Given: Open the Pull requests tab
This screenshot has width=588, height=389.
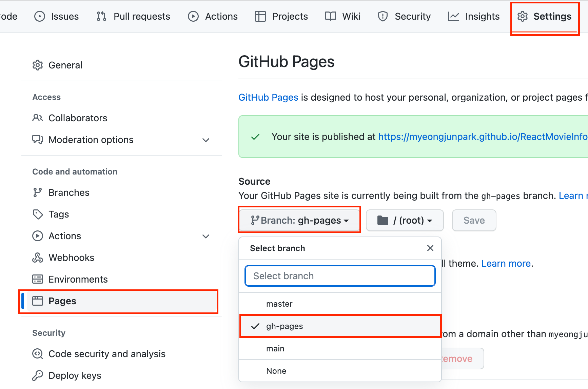Looking at the screenshot, I should click(x=133, y=16).
